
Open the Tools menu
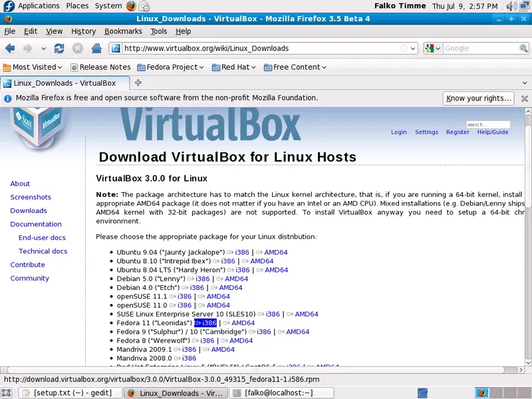159,31
